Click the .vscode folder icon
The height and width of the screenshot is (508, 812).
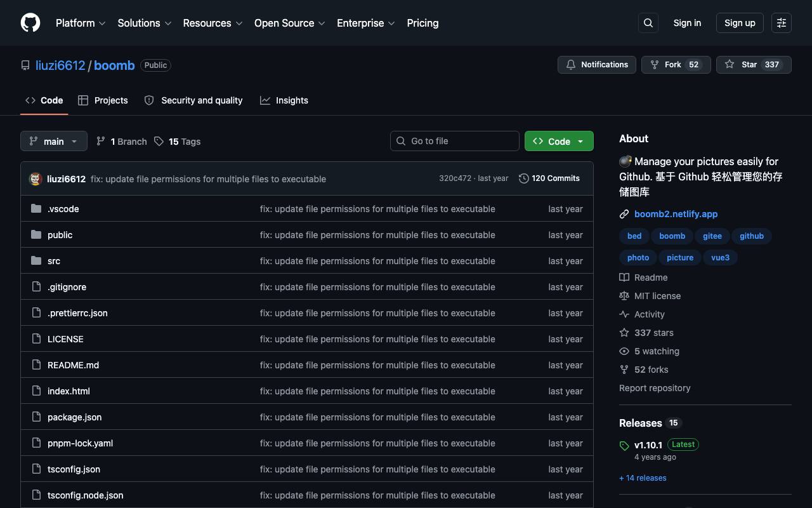(36, 208)
